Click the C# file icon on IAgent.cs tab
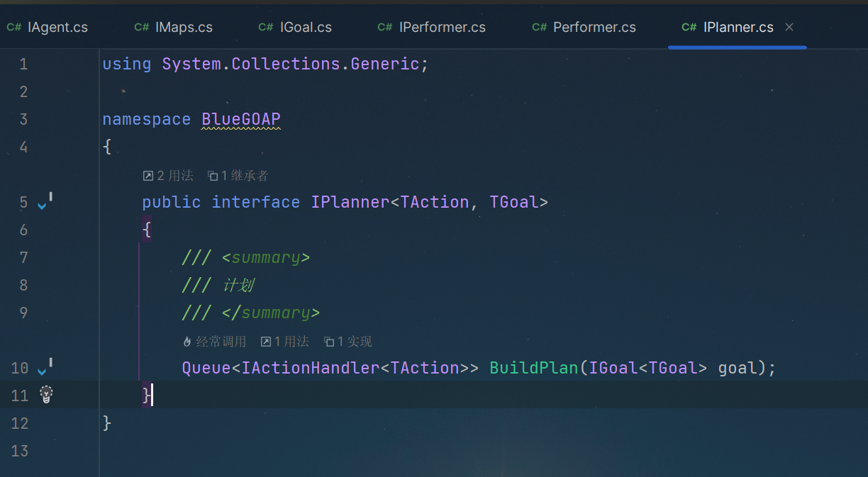 click(x=13, y=28)
